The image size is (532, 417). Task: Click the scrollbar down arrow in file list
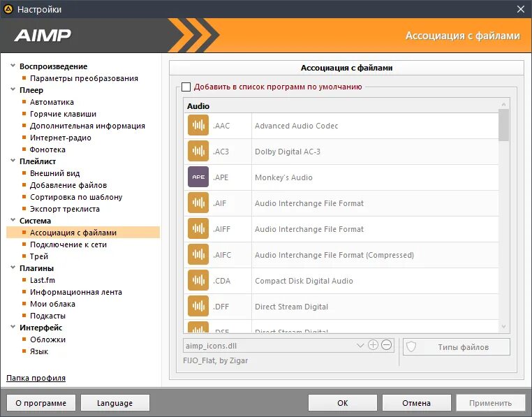click(x=503, y=327)
